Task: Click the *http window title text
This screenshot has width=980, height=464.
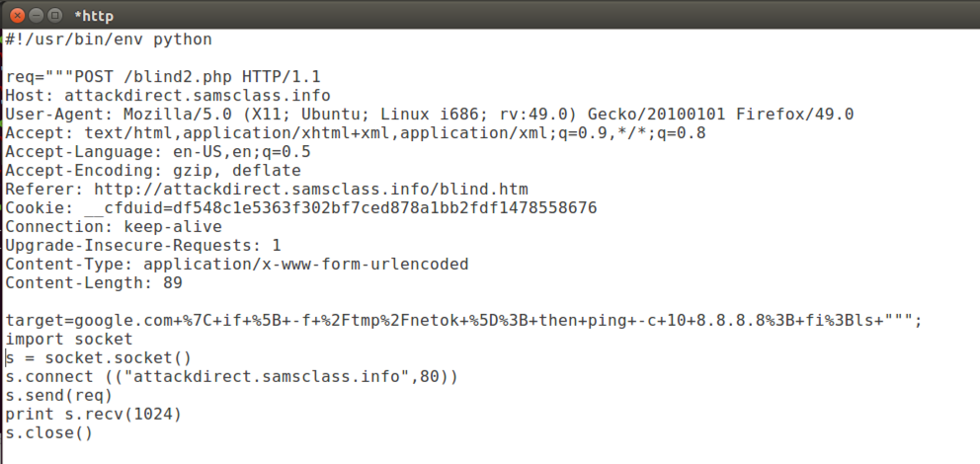Action: click(x=93, y=14)
